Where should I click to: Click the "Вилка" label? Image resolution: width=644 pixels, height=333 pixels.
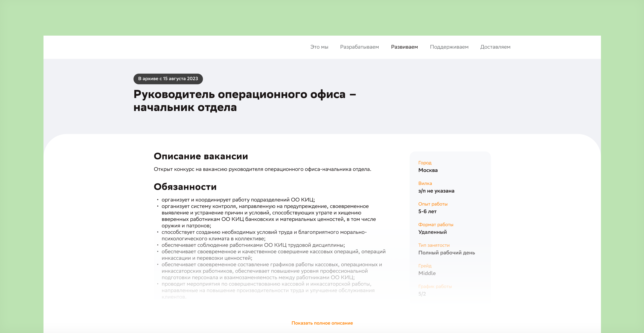click(425, 183)
